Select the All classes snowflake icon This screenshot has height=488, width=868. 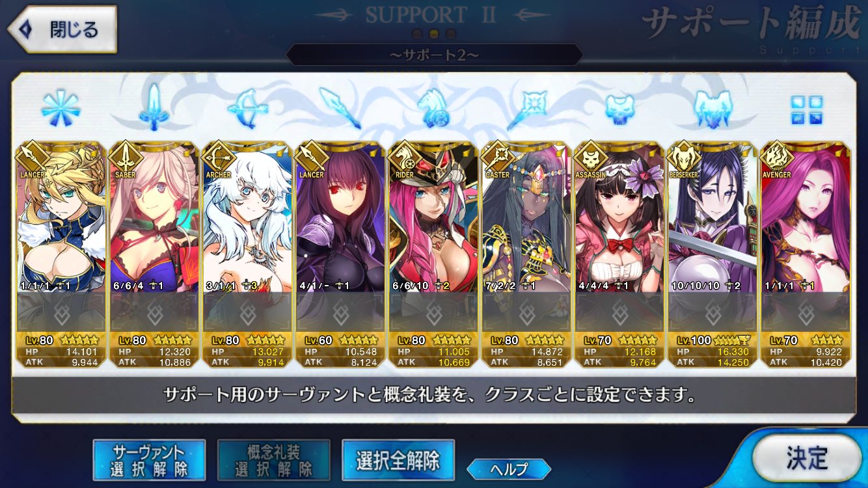(x=60, y=108)
